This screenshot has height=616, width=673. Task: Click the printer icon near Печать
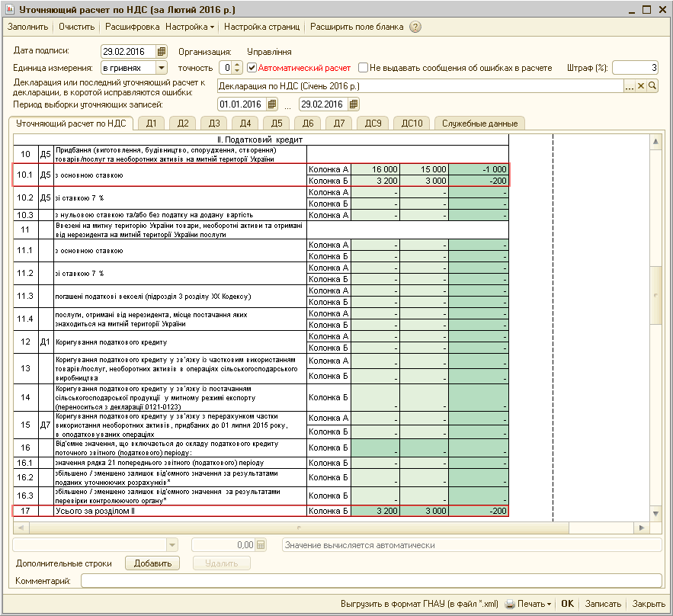click(509, 604)
